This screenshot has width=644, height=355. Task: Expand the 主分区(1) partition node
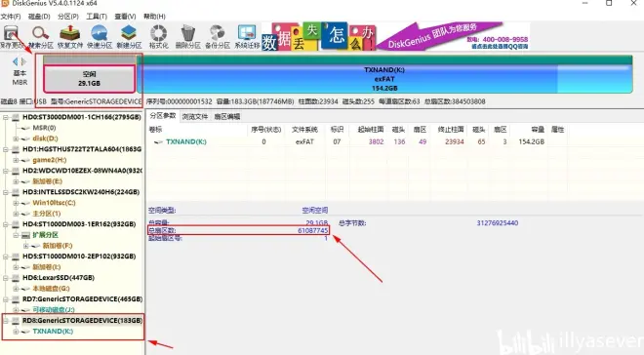16,214
